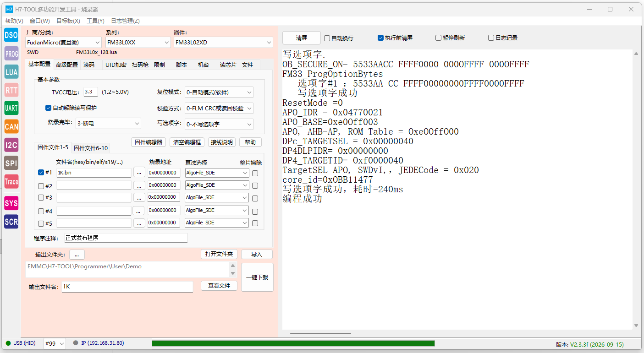Open the 厂商/分类 FudanMicro dropdown
This screenshot has height=353, width=644.
(63, 43)
